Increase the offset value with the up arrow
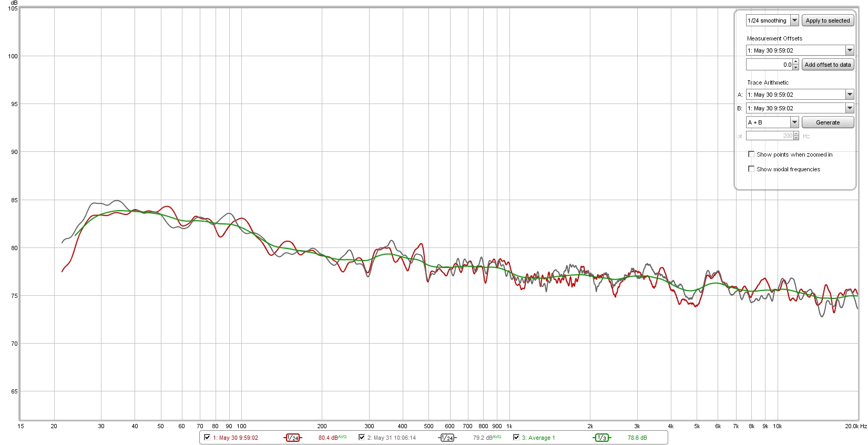 (x=795, y=62)
